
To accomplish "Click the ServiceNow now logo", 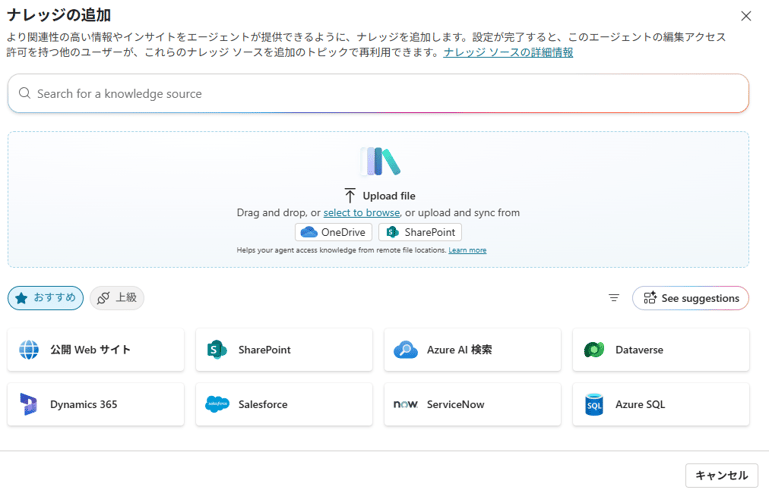I will coord(406,404).
